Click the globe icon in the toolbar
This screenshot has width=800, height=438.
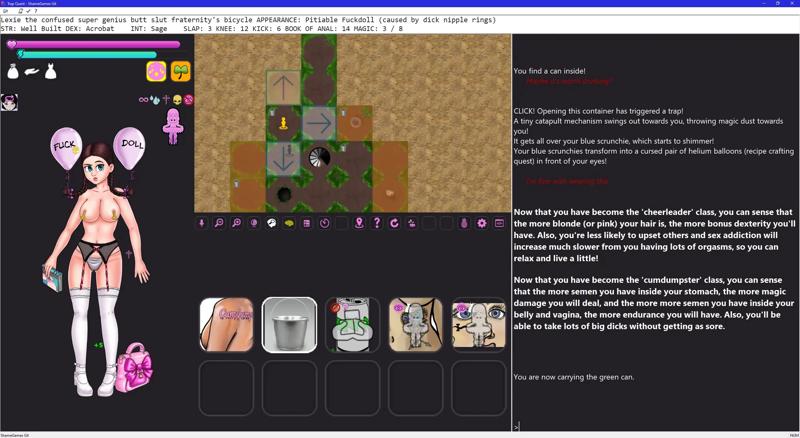point(254,223)
